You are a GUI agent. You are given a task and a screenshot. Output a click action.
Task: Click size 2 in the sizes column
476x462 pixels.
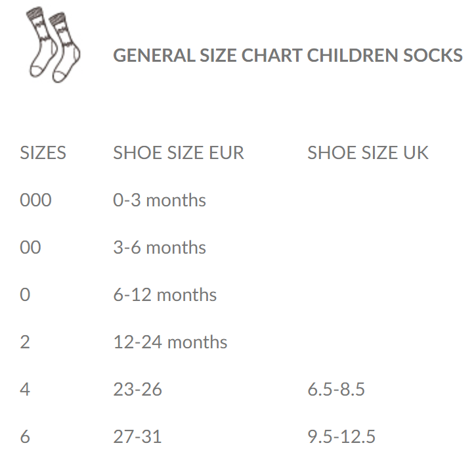pos(25,342)
